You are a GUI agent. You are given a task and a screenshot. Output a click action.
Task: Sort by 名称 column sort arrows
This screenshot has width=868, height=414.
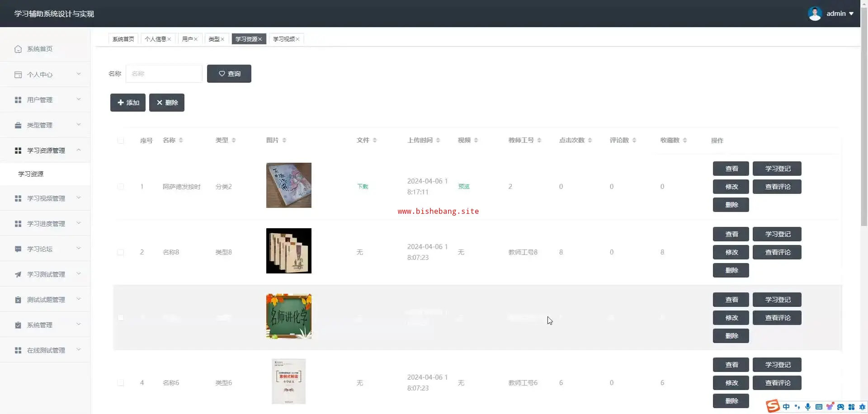pyautogui.click(x=181, y=141)
